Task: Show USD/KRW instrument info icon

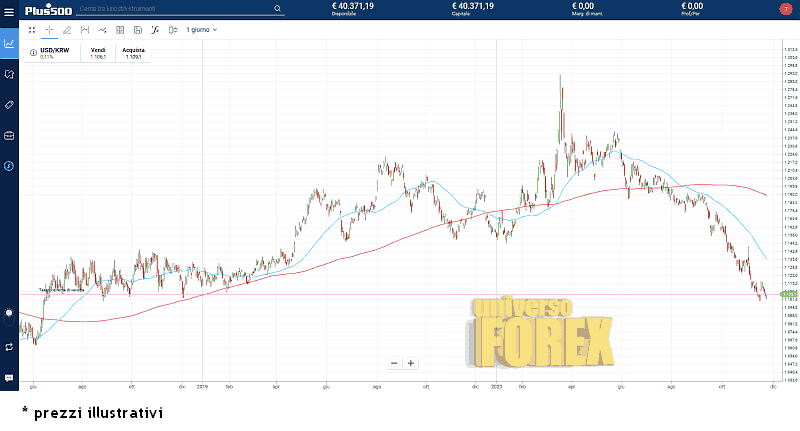Action: click(x=33, y=51)
